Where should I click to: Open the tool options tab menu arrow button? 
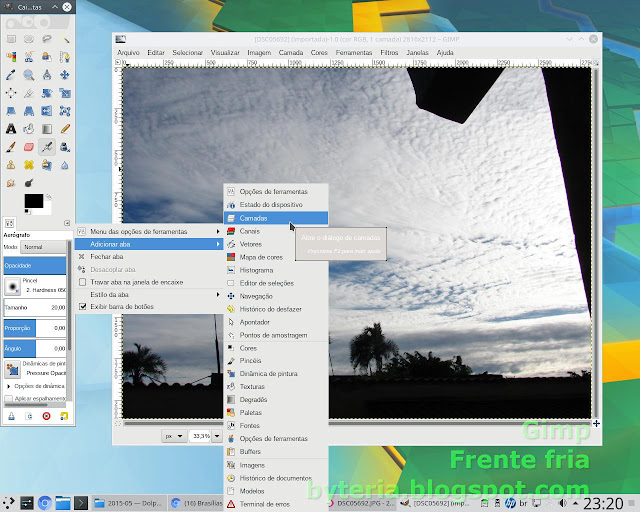[67, 223]
